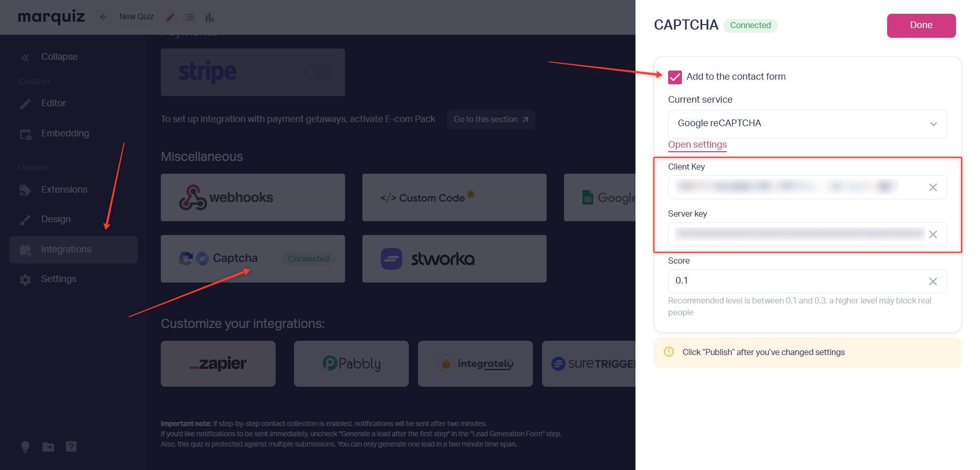Open the Zapier integration card
This screenshot has height=470, width=980.
tap(218, 364)
